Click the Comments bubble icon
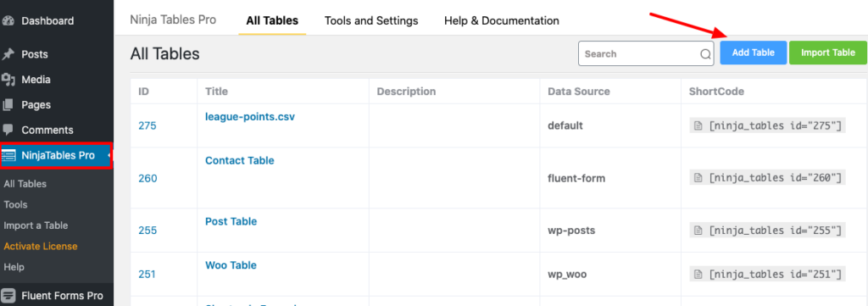This screenshot has height=306, width=868. coord(8,130)
